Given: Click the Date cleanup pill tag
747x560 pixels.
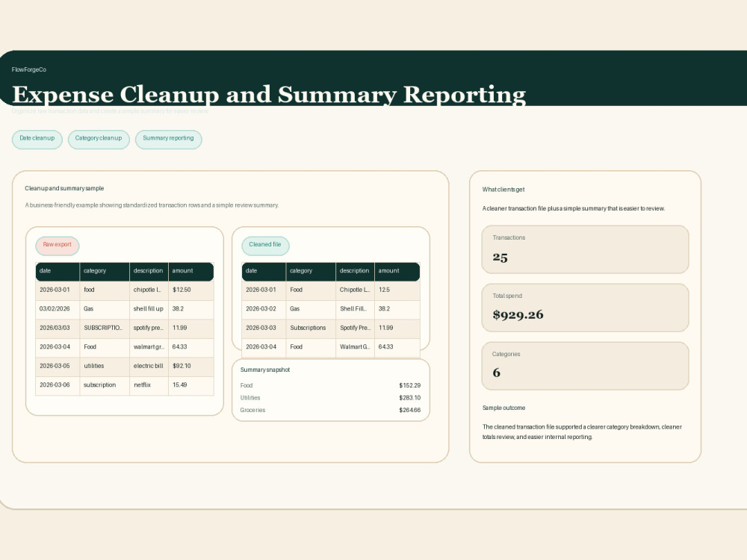Looking at the screenshot, I should (x=37, y=139).
